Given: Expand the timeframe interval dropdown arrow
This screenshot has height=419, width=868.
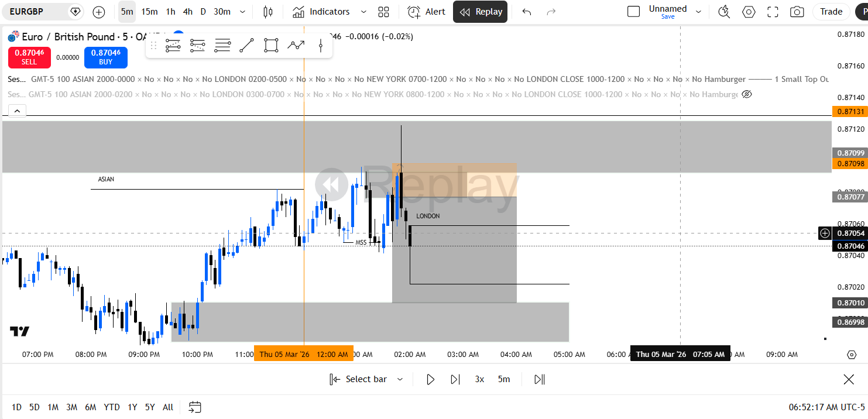Looking at the screenshot, I should (x=243, y=12).
